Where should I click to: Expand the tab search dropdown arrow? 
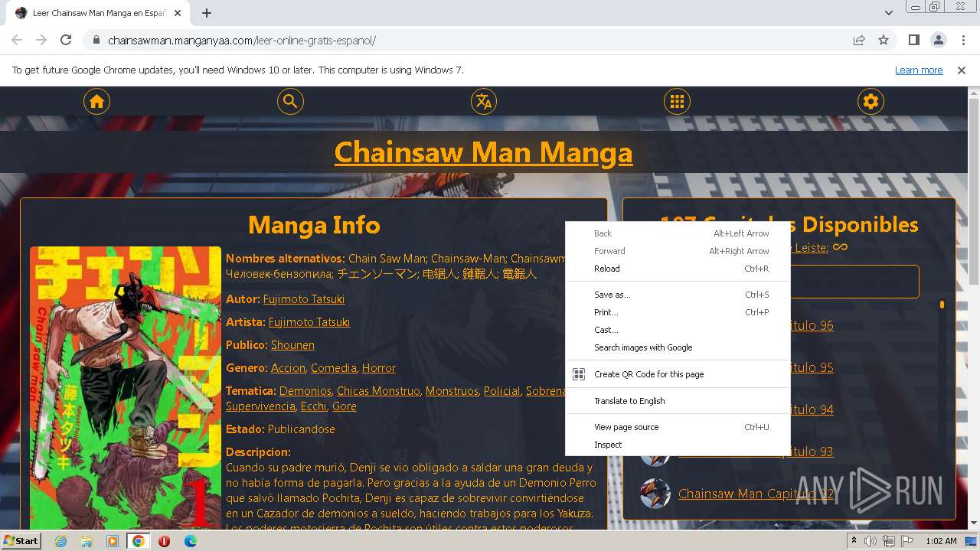pyautogui.click(x=888, y=12)
